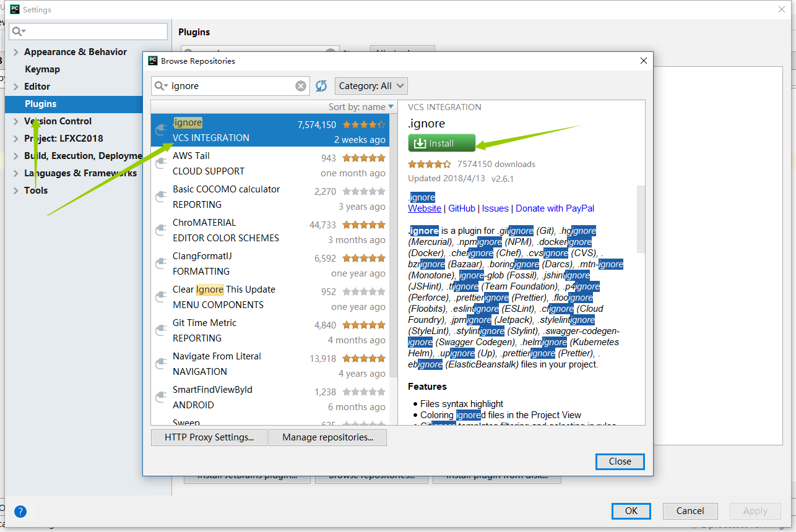Click the magnifier icon in Settings search box
Screen dimensions: 796x532
coord(19,32)
